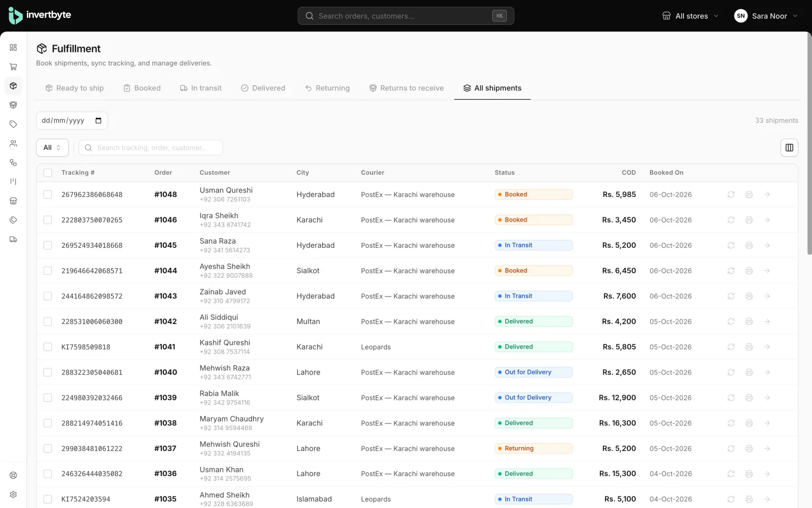Open the shopping cart orders icon in sidebar
Viewport: 812px width, 508px height.
(x=13, y=67)
